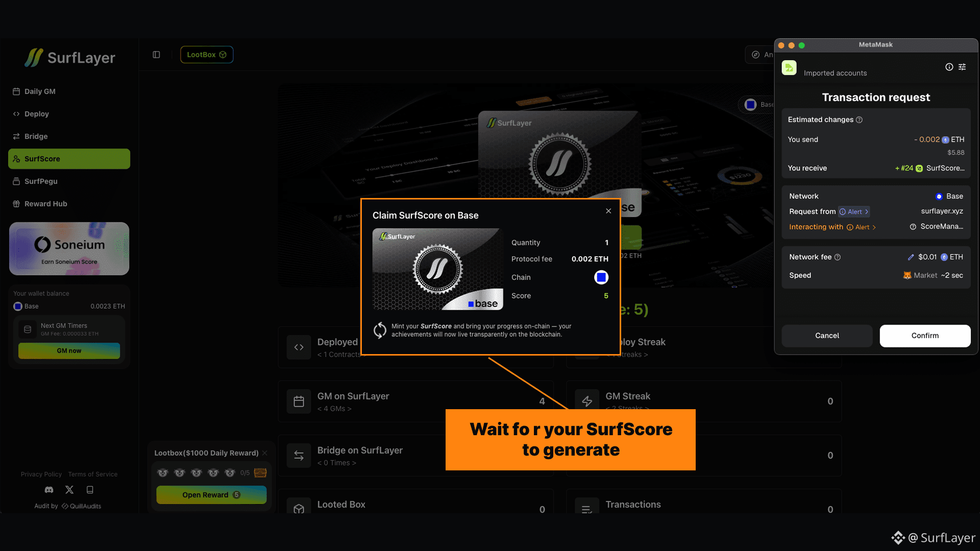Open the Daily GM menu item

coord(40,91)
